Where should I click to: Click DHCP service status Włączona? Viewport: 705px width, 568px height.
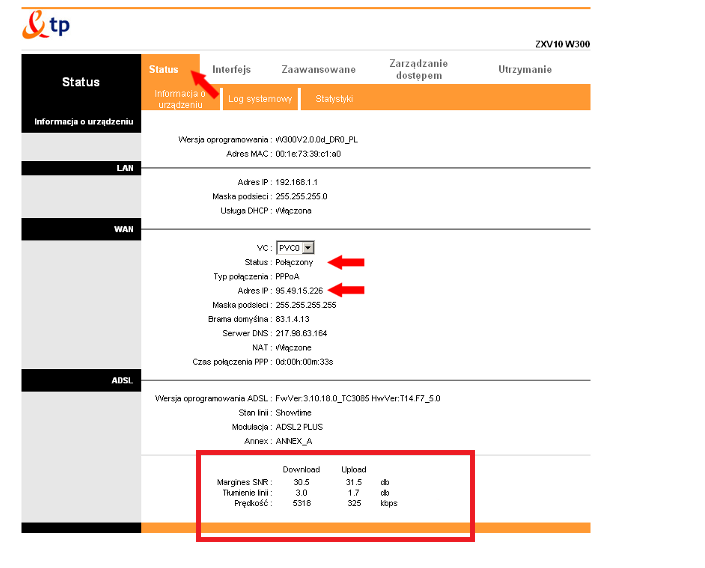[x=293, y=211]
